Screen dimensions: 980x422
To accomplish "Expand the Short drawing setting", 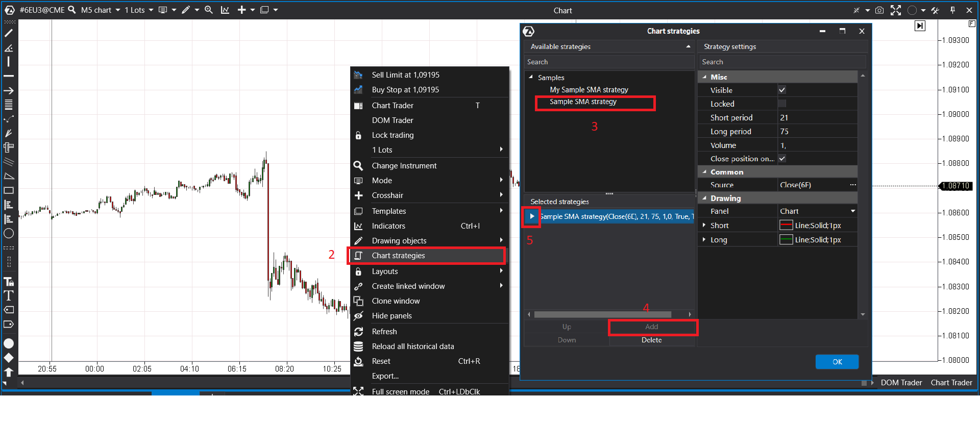I will (x=704, y=225).
